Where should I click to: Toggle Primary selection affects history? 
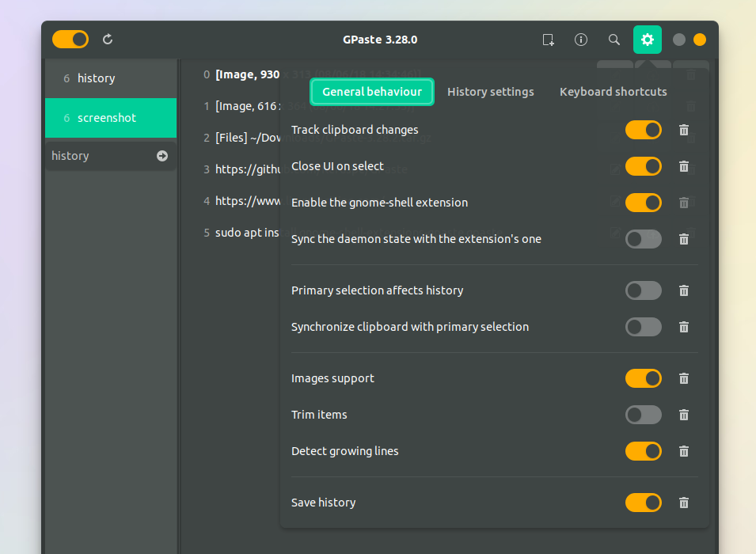tap(643, 290)
